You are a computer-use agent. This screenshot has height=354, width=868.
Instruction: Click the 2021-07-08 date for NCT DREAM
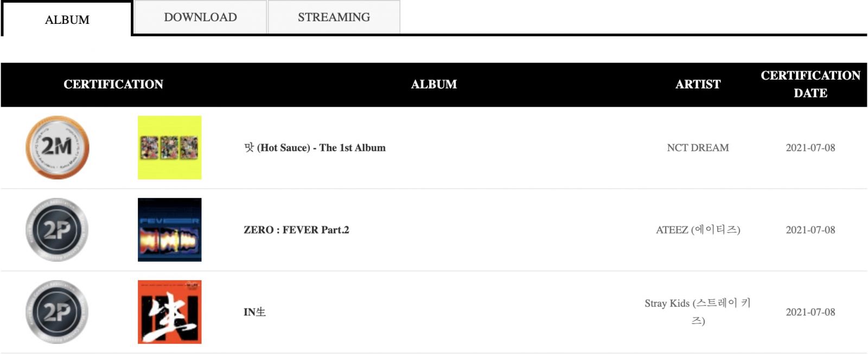tap(810, 147)
